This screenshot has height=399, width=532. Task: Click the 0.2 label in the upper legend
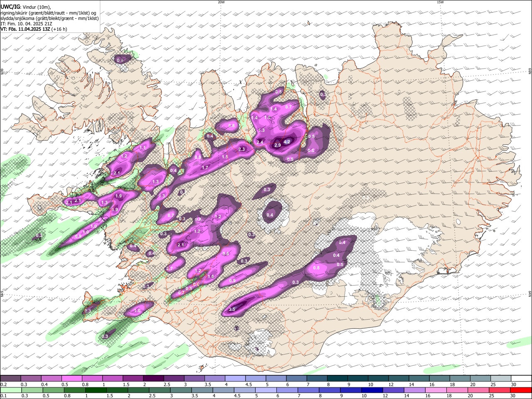click(3, 384)
